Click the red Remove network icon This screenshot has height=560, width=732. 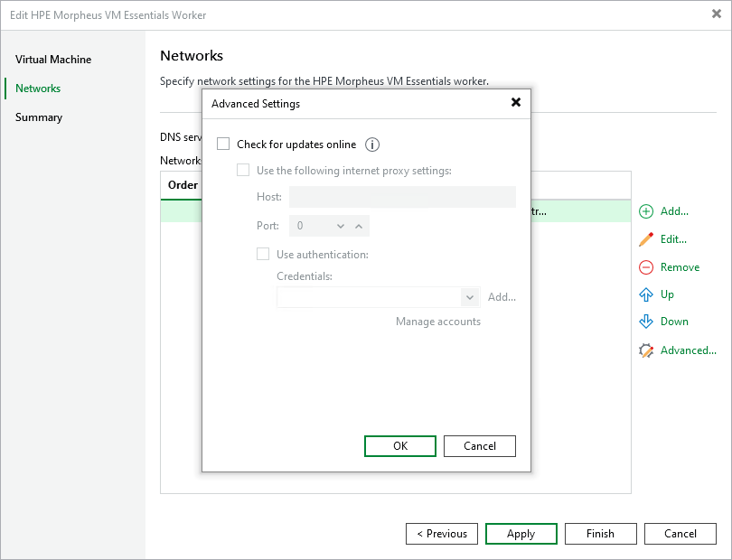click(x=646, y=266)
